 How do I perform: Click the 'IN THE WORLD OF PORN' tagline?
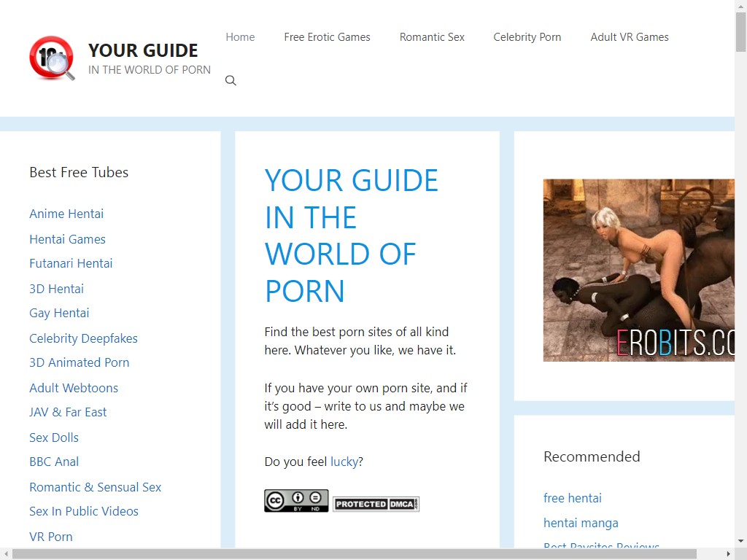149,70
